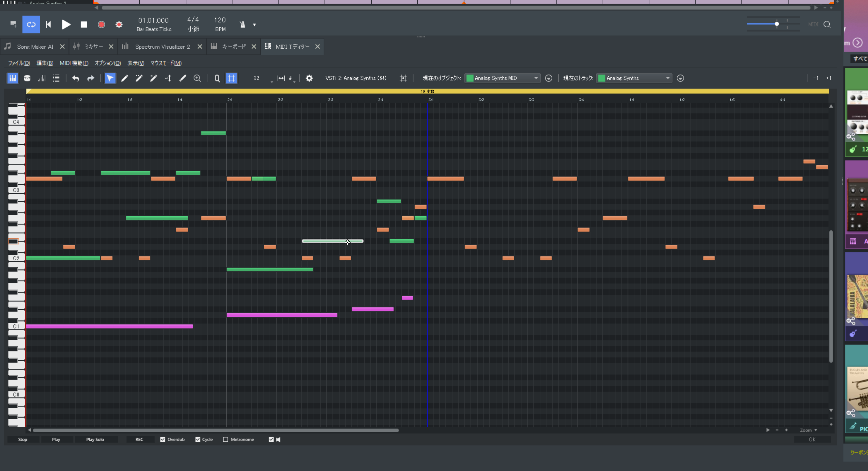
Task: Open the # snap value dropdown
Action: (292, 78)
